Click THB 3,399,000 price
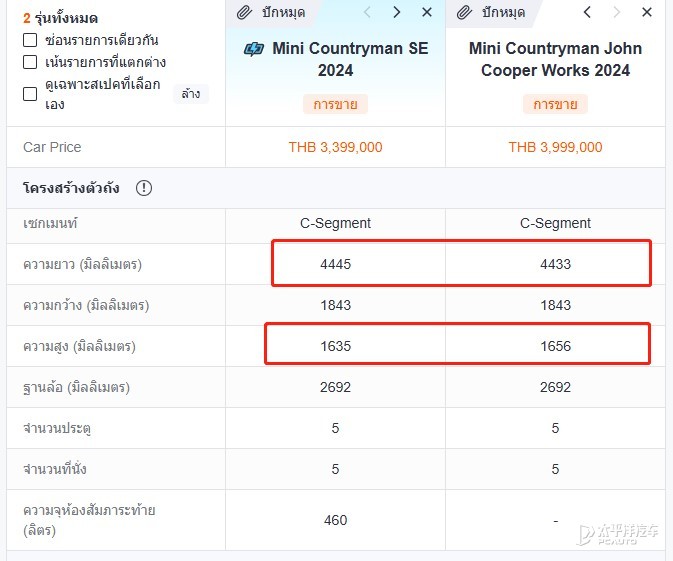Screen dimensions: 673x561 coord(335,147)
